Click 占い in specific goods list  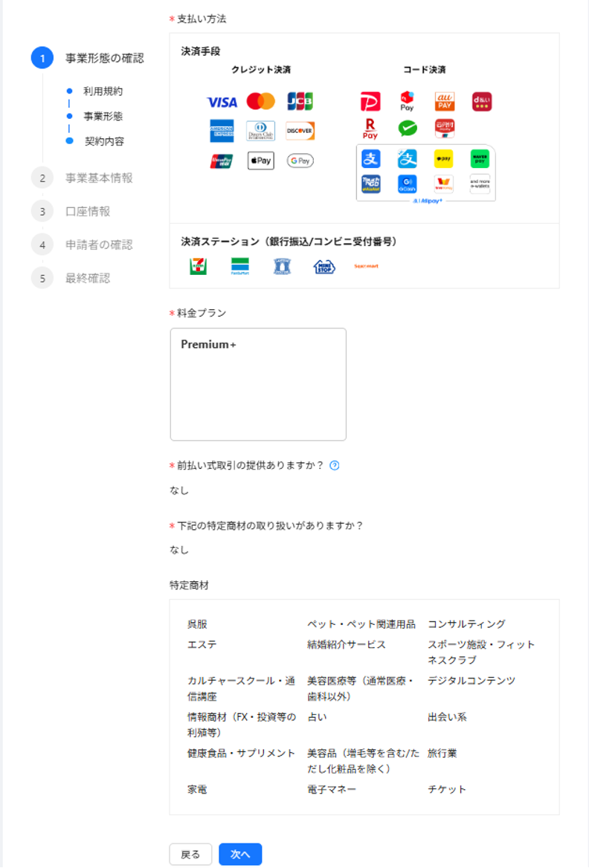tap(317, 717)
